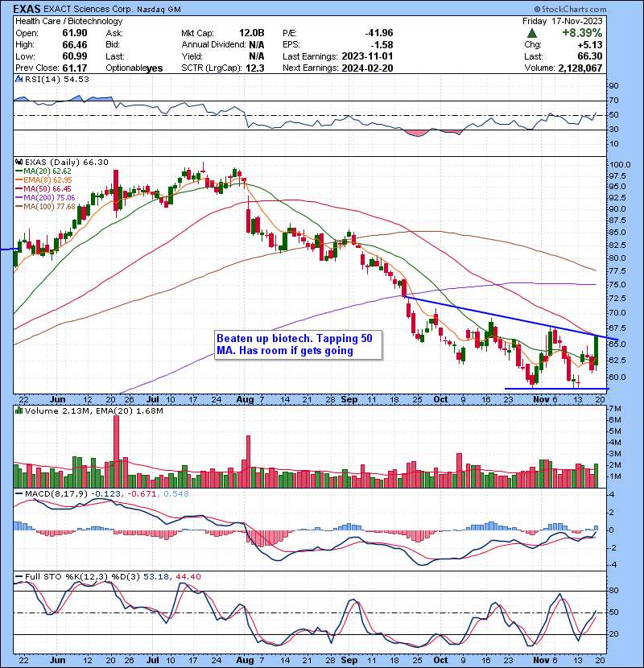Screen dimensions: 644x668
Task: Click the EXAS ticker symbol in the header
Action: [27, 9]
